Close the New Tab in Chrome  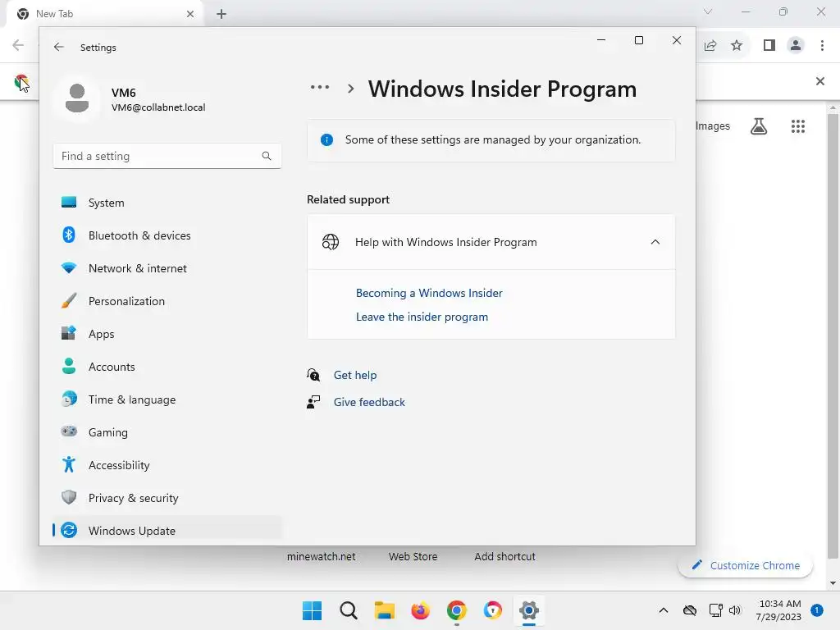pyautogui.click(x=190, y=14)
